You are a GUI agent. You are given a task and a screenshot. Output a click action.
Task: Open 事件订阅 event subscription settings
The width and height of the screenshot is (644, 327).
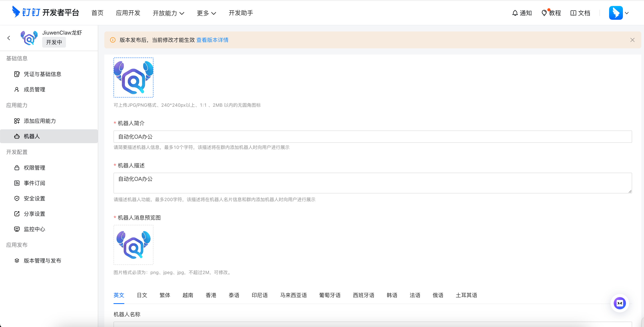34,183
